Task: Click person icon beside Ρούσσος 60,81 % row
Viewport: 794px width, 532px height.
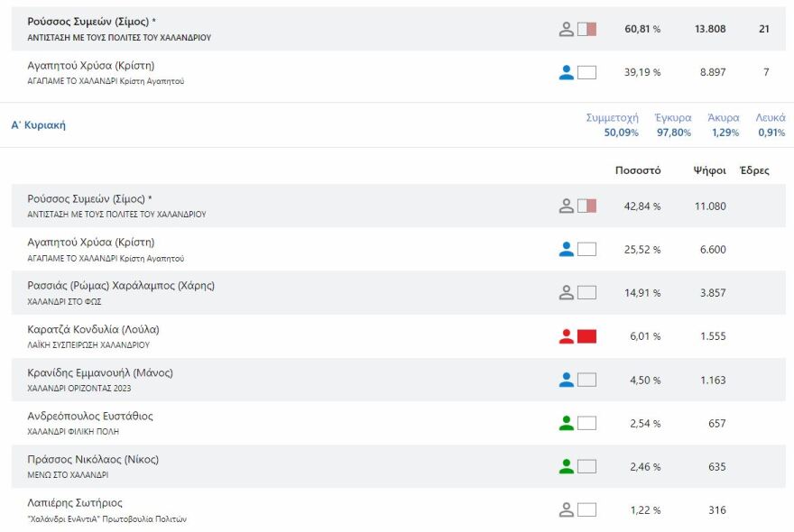Action: (567, 29)
